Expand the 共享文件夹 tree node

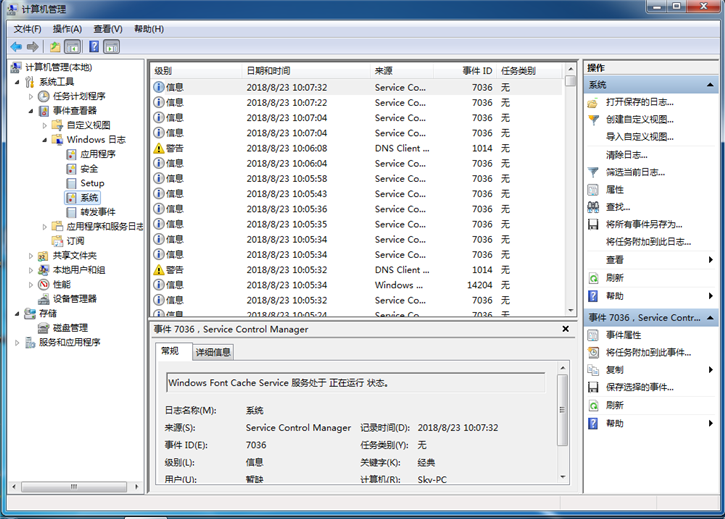(31, 255)
